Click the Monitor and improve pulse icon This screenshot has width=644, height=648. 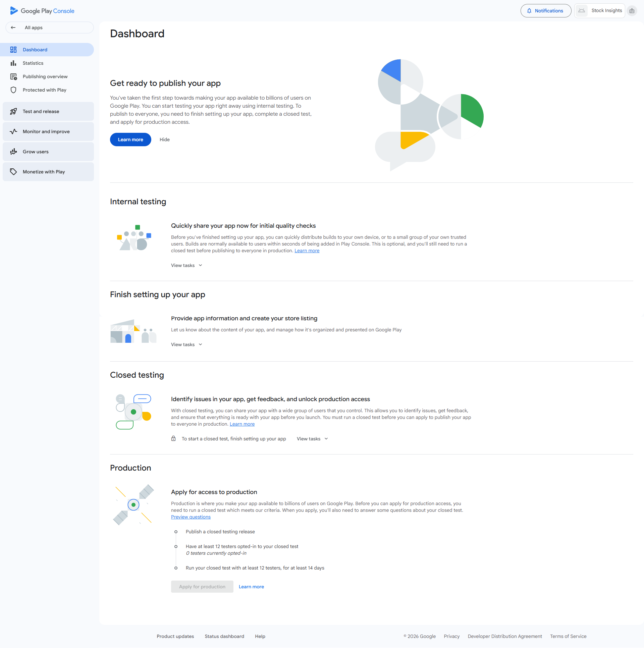click(x=13, y=131)
